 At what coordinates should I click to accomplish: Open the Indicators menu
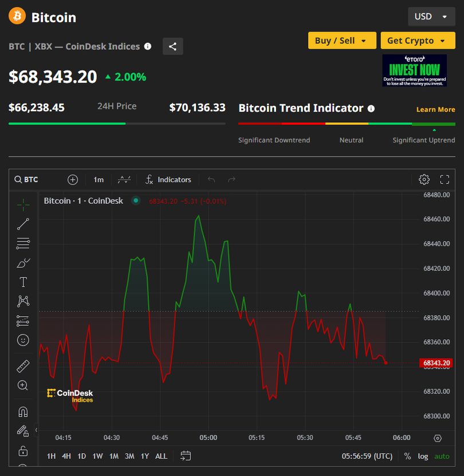[168, 179]
